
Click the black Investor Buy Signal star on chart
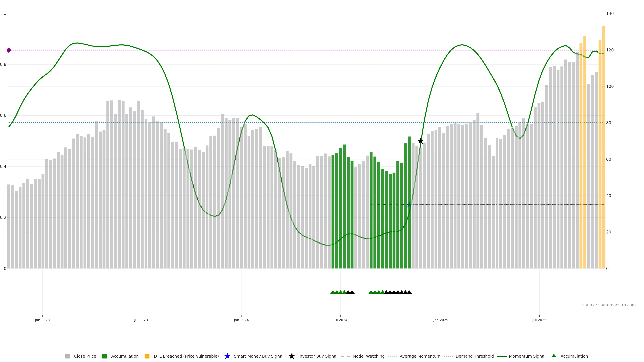420,141
